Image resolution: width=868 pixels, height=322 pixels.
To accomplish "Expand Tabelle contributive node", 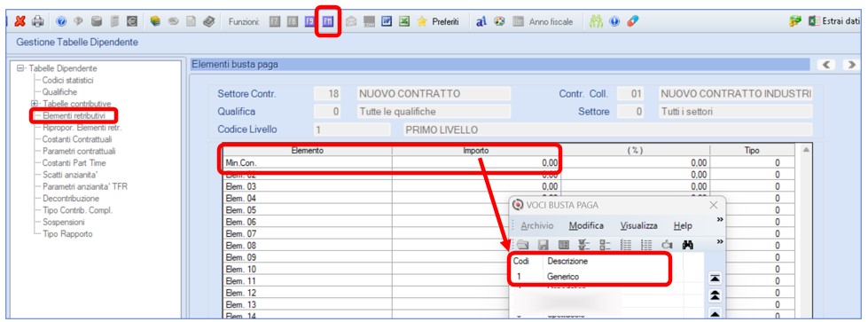I will (35, 104).
